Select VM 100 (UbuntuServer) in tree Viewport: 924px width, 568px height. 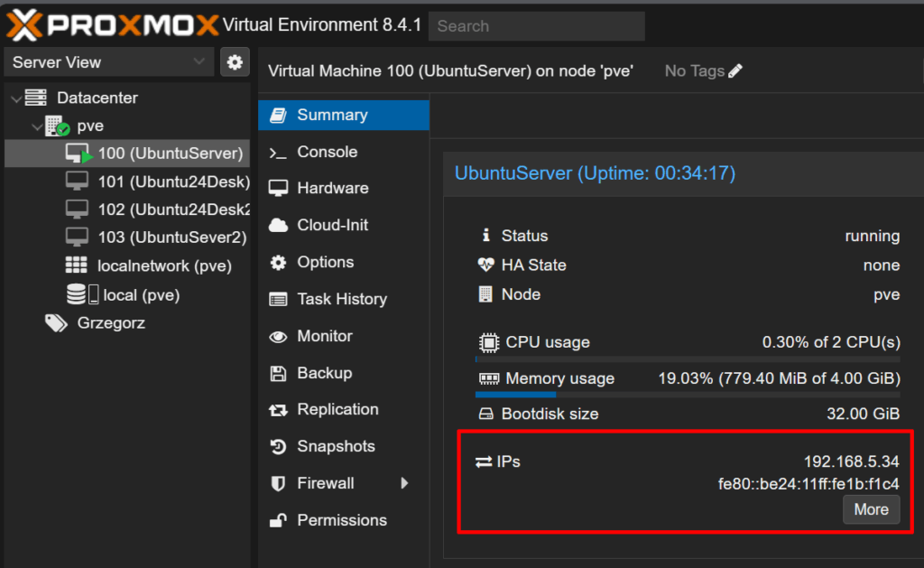coord(127,154)
